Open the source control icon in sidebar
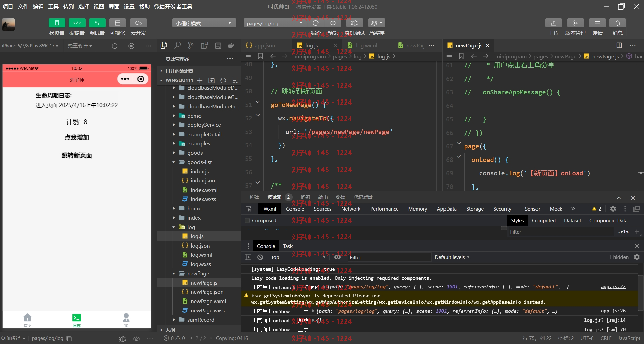 (191, 45)
